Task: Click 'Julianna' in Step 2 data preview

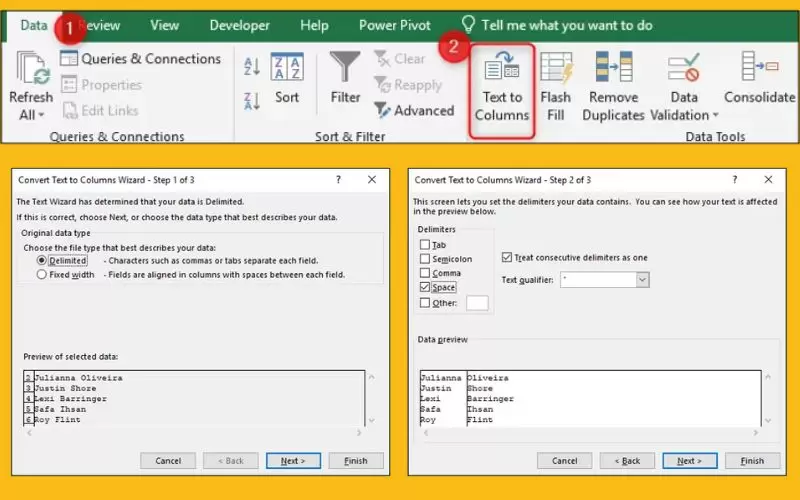Action: pos(441,378)
